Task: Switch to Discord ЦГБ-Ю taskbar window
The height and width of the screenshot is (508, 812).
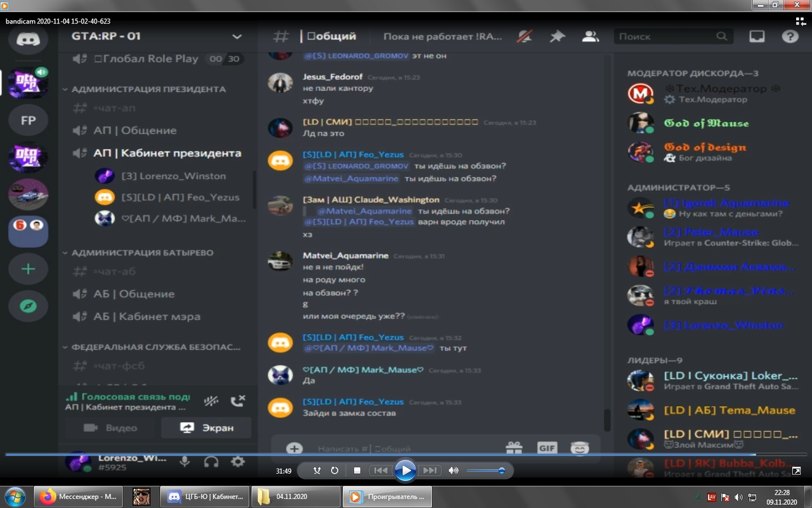Action: coord(205,497)
